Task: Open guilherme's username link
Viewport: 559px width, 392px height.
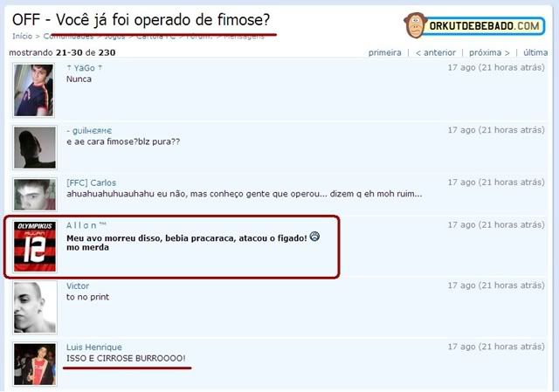Action: [89, 131]
